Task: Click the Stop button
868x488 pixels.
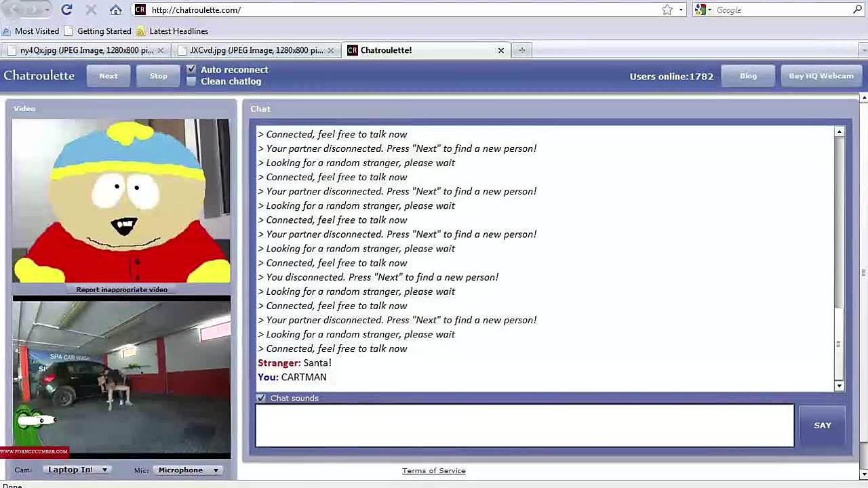Action: [159, 76]
